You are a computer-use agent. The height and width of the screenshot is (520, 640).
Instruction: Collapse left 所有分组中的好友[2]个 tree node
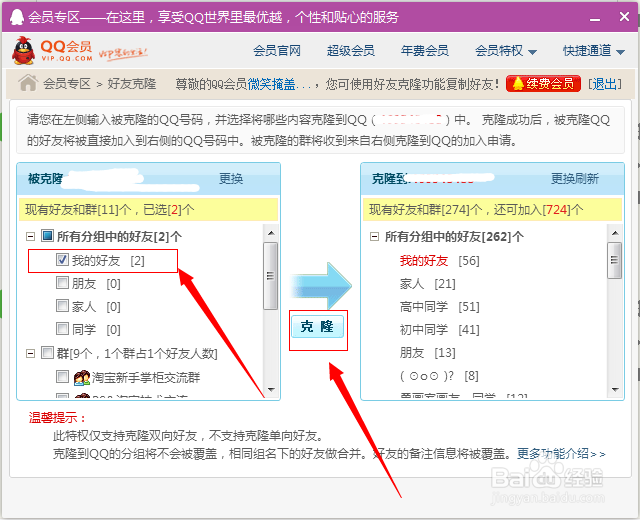[31, 236]
